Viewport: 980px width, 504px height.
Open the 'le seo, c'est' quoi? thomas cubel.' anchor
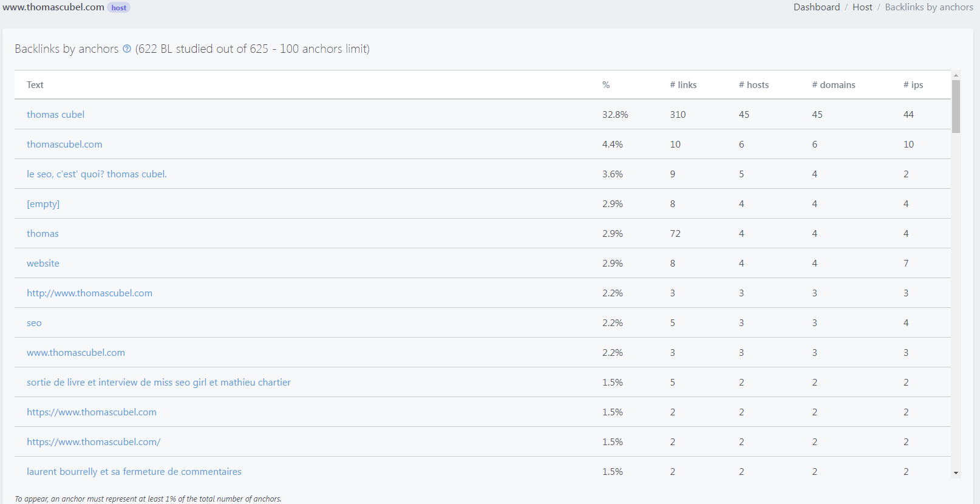pos(97,174)
